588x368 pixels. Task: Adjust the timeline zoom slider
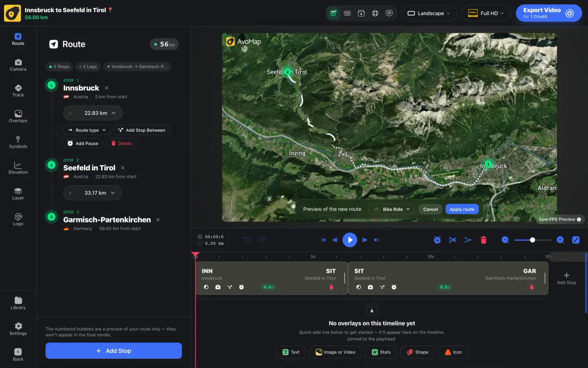point(532,240)
